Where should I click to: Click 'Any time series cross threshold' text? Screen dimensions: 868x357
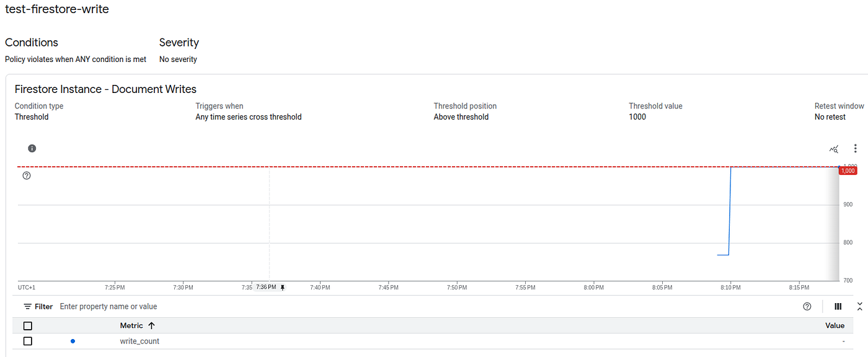(x=249, y=117)
